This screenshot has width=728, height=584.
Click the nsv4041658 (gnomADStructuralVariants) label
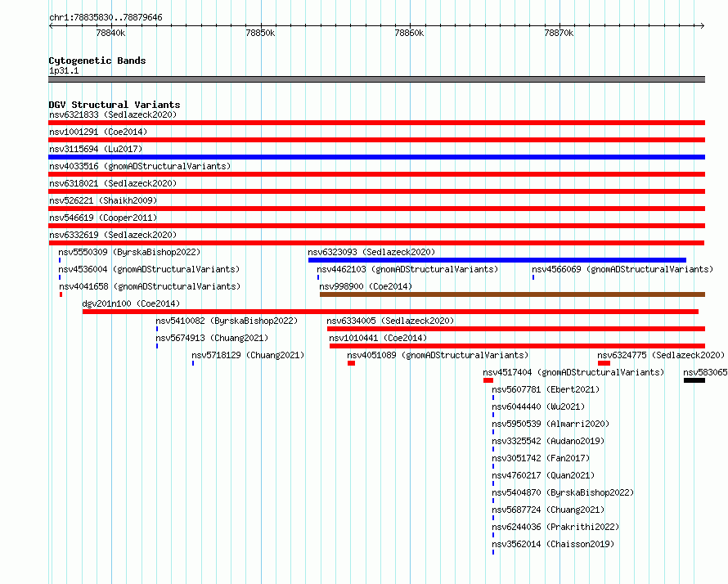tap(150, 286)
